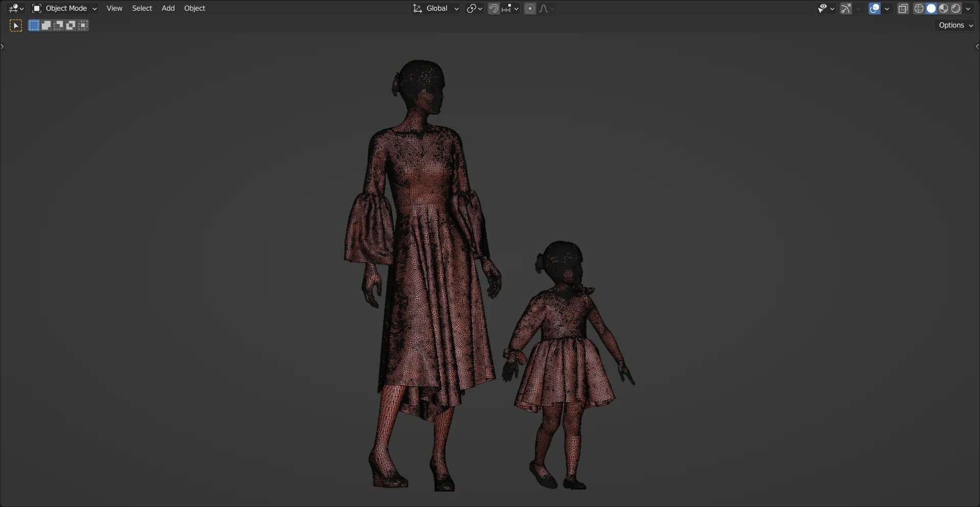This screenshot has width=980, height=507.
Task: Toggle show gizmos
Action: click(x=846, y=8)
